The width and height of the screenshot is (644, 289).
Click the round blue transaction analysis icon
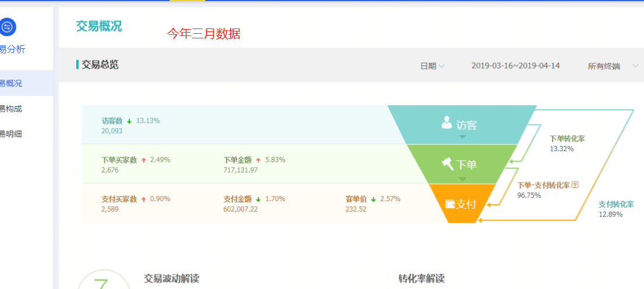pyautogui.click(x=6, y=27)
